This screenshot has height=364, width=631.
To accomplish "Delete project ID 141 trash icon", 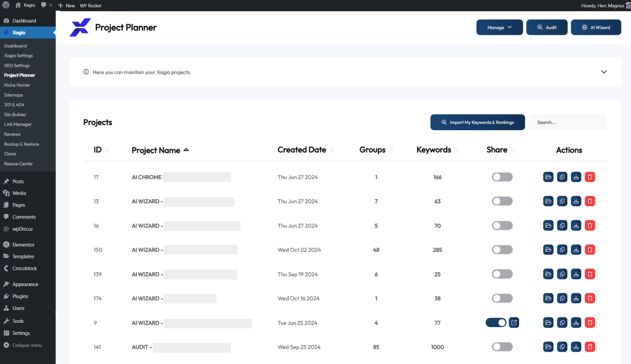I will [x=590, y=347].
